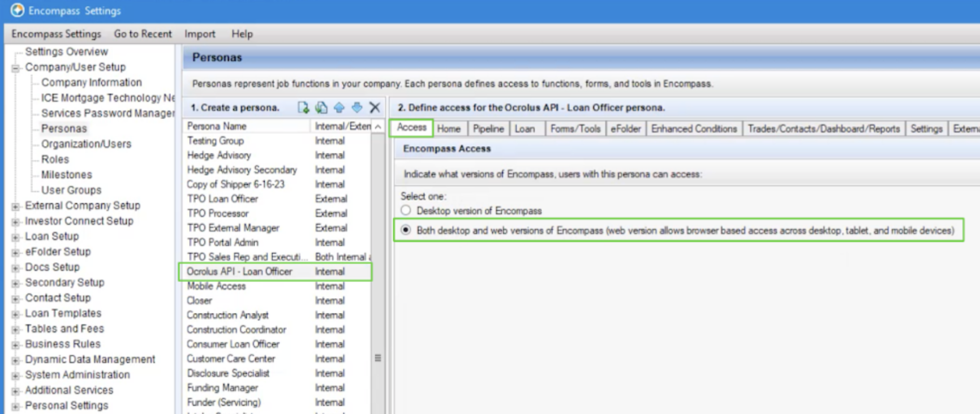Click the new persona icon
Screen dimensions: 980x414
point(303,107)
